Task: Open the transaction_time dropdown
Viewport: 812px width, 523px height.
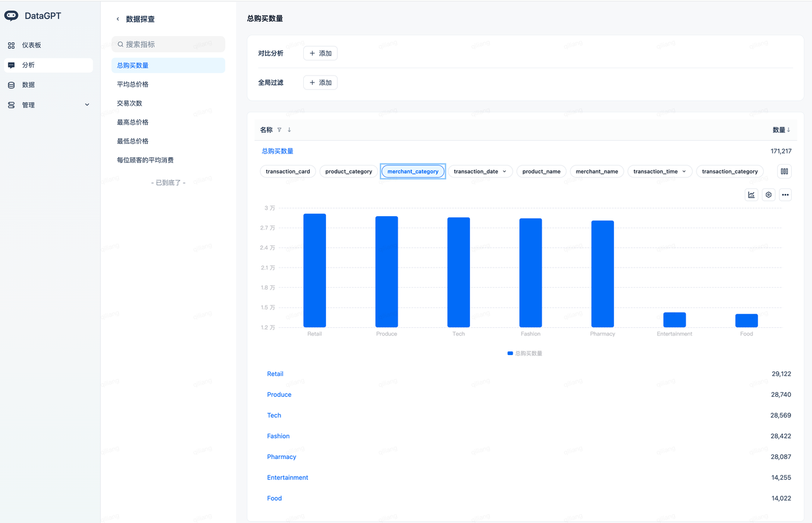Action: 660,172
